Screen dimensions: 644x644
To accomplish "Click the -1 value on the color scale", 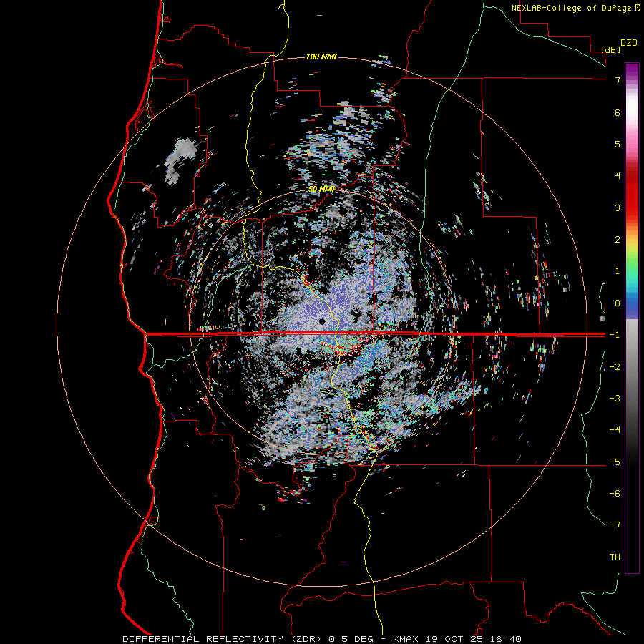I will click(615, 335).
